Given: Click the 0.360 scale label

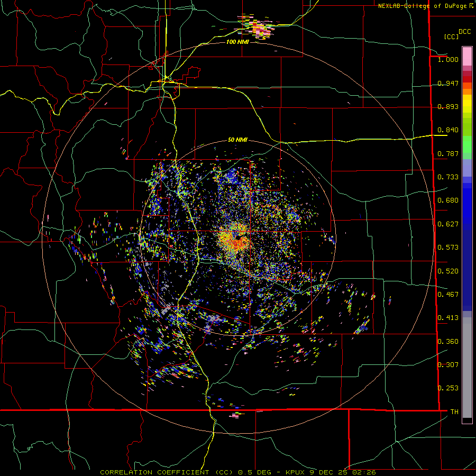Looking at the screenshot, I should 448,342.
